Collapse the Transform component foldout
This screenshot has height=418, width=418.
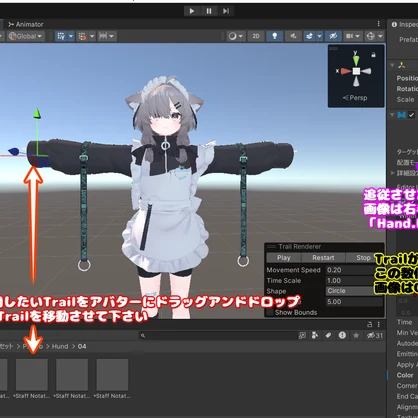(392, 65)
